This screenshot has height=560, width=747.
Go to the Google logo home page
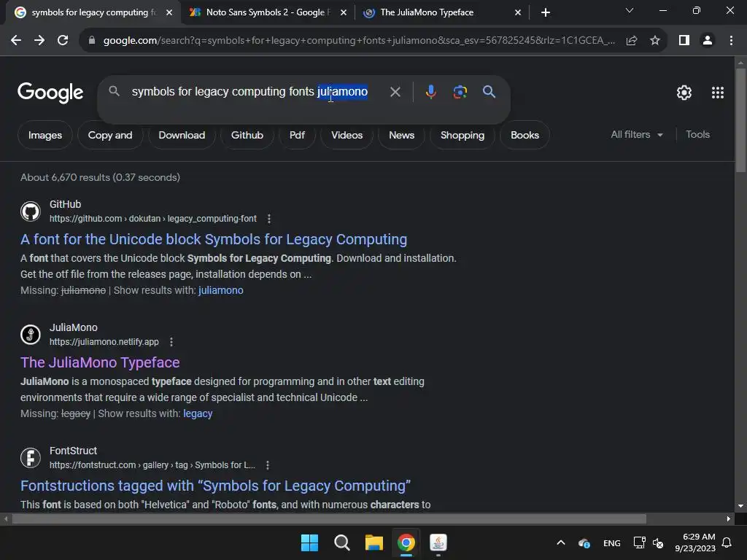pyautogui.click(x=50, y=93)
